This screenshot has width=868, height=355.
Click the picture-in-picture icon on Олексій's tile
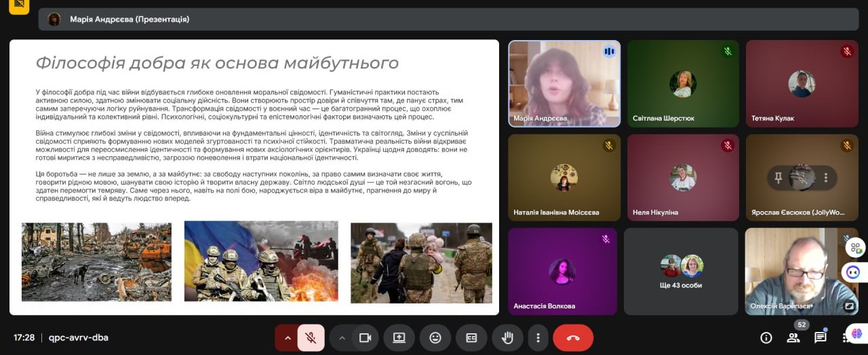(x=848, y=306)
